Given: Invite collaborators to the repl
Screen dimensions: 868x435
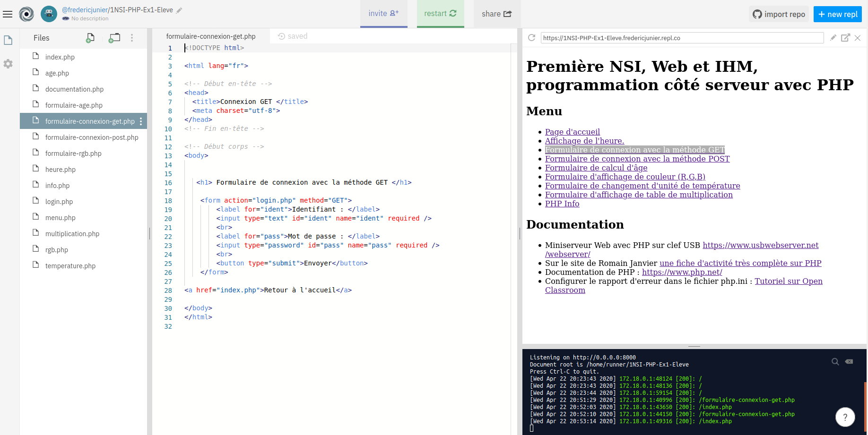Looking at the screenshot, I should [384, 14].
